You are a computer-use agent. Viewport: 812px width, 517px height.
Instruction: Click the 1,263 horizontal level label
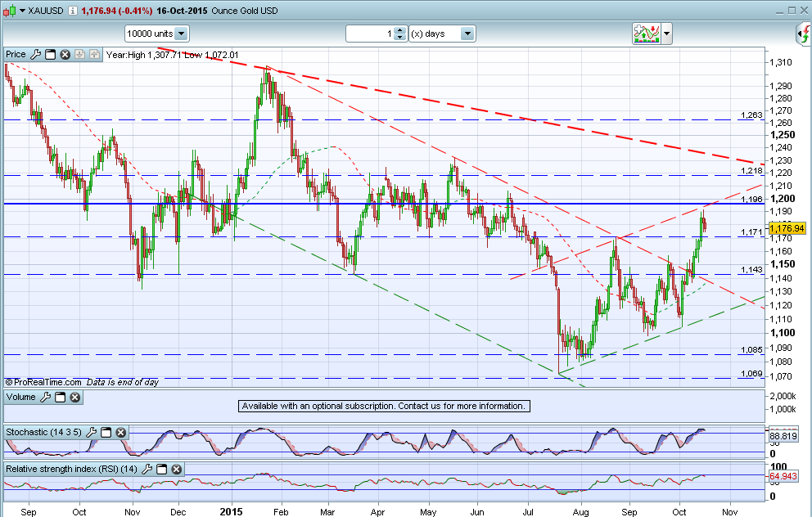pyautogui.click(x=751, y=115)
